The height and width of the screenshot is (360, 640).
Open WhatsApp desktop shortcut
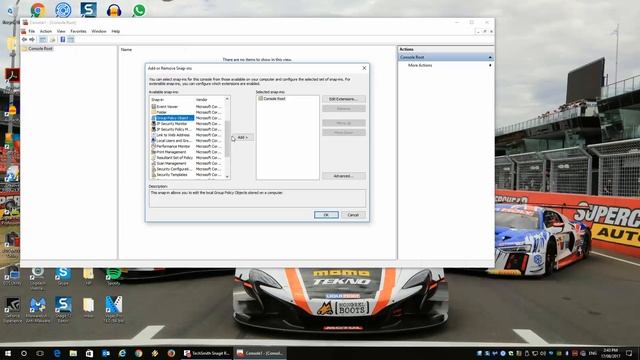(x=139, y=10)
